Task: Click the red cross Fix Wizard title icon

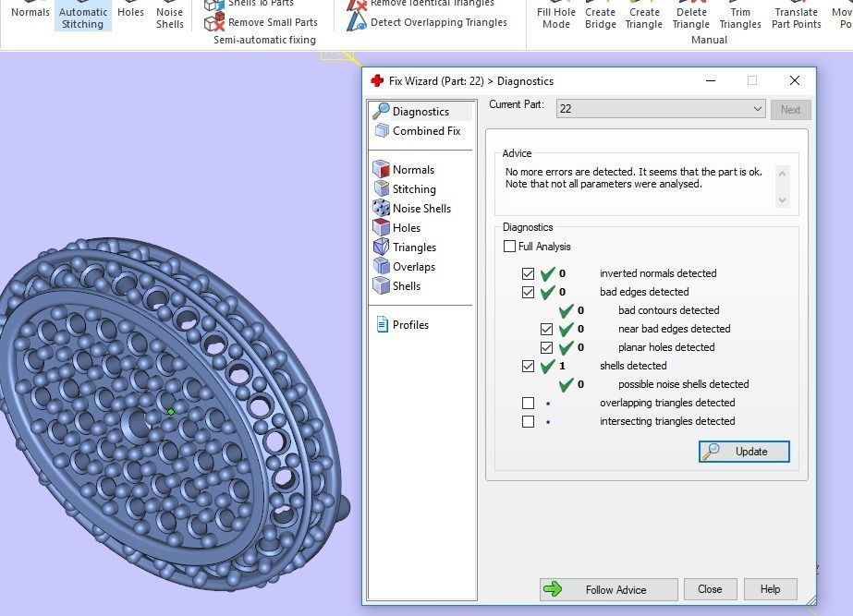Action: 377,81
